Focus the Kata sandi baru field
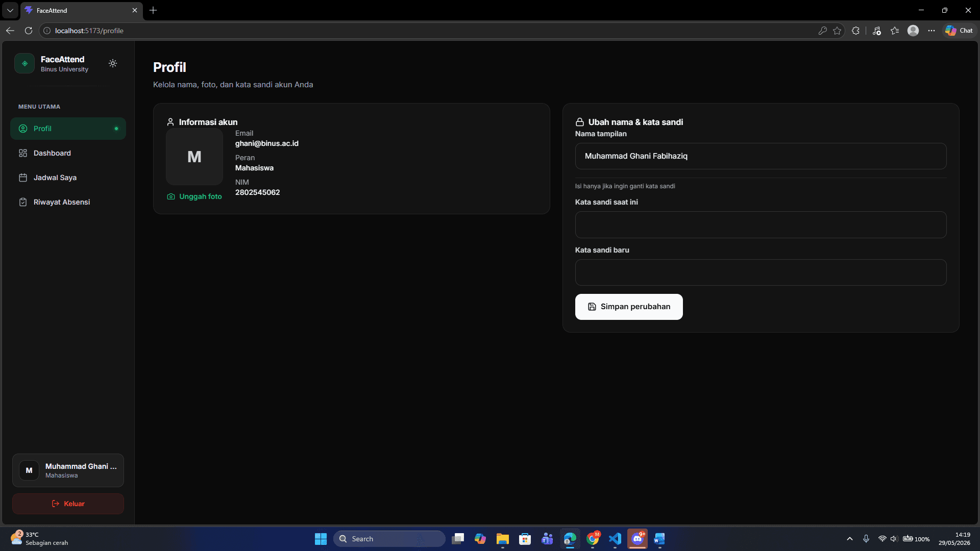Image resolution: width=980 pixels, height=551 pixels. pyautogui.click(x=761, y=272)
